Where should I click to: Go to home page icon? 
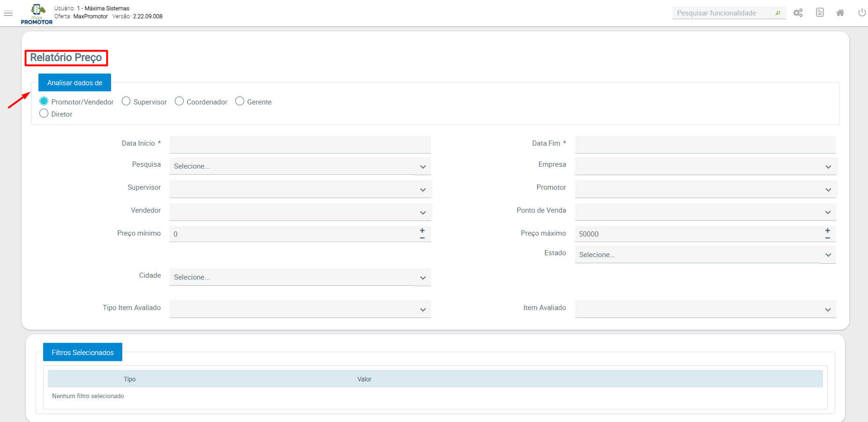pos(840,13)
